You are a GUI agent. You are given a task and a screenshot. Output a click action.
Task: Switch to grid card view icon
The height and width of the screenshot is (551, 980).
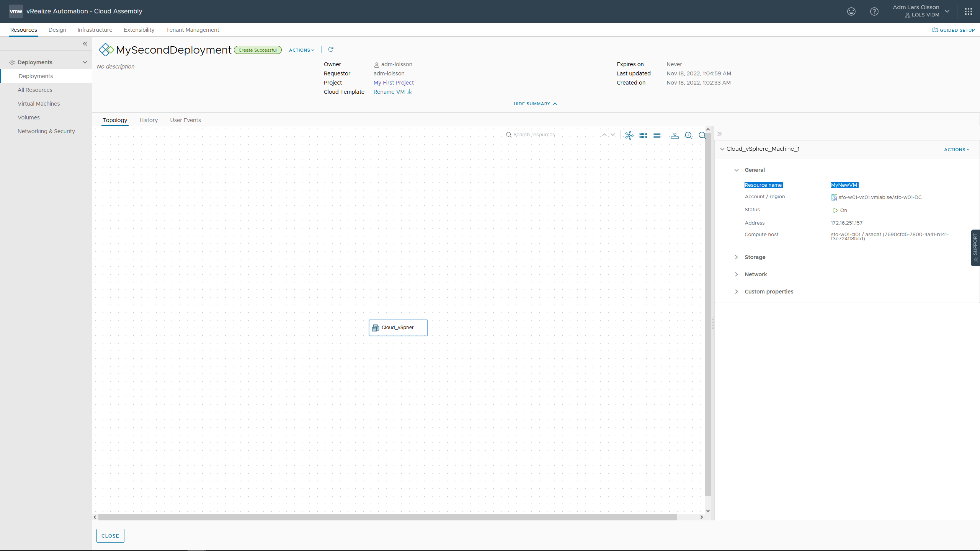click(x=643, y=135)
